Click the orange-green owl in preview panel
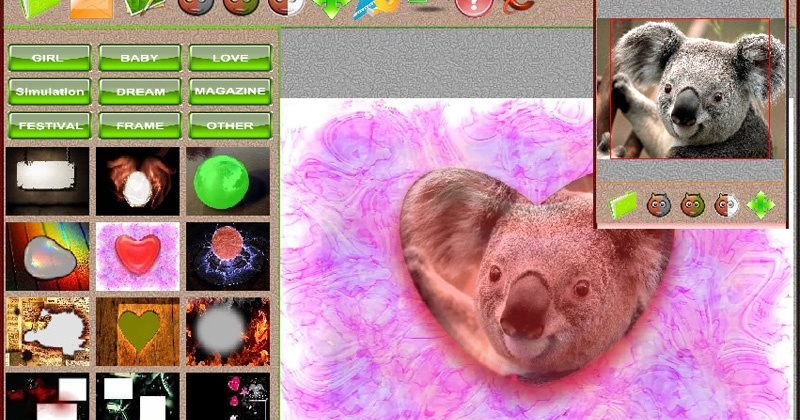The height and width of the screenshot is (420, 800). [693, 205]
